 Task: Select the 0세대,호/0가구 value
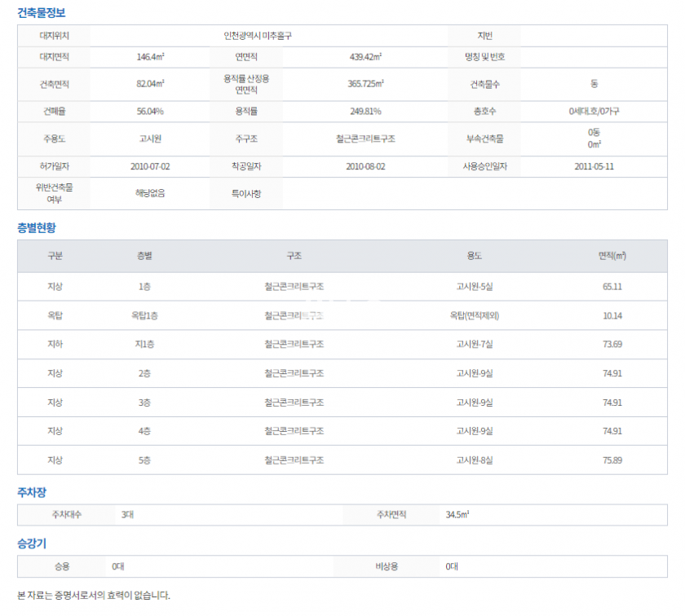[594, 112]
